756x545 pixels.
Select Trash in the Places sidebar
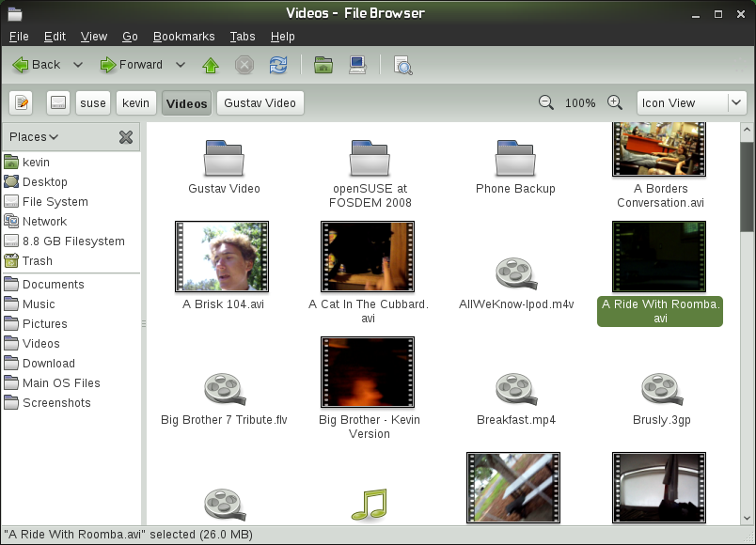(x=38, y=261)
